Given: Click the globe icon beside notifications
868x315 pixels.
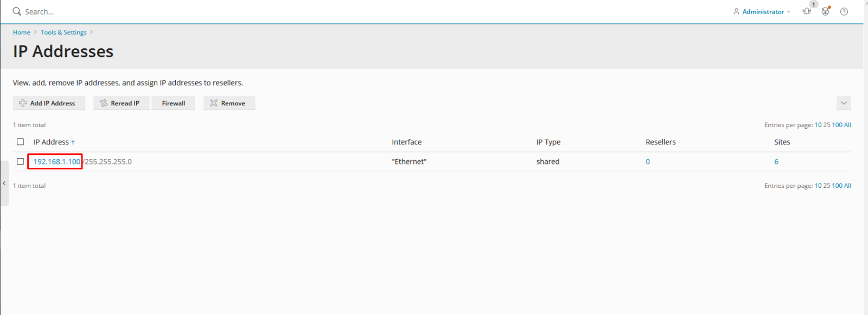Looking at the screenshot, I should (825, 11).
